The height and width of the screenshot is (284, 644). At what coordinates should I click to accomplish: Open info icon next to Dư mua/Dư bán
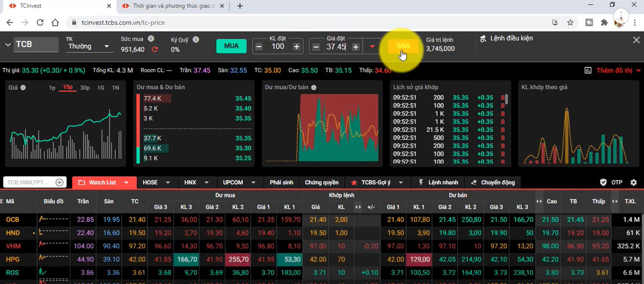point(314,88)
